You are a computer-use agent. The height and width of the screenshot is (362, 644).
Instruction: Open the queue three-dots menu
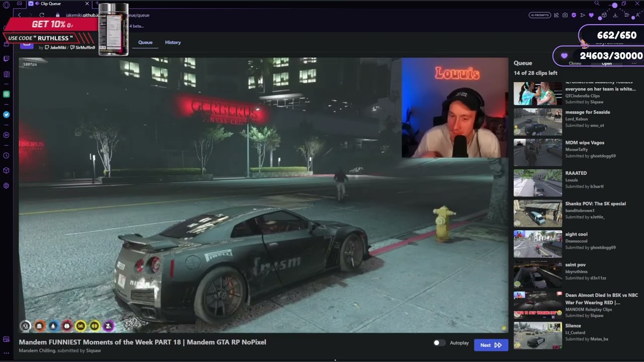click(634, 63)
